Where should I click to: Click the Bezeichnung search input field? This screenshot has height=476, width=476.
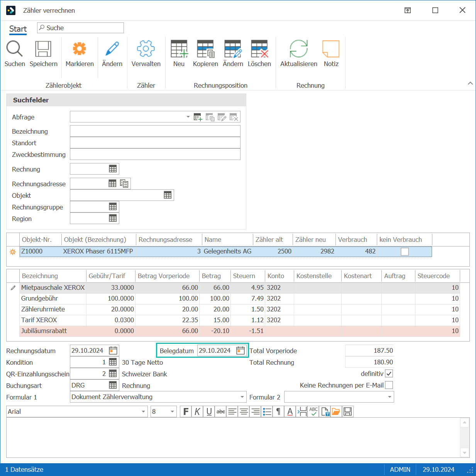coord(155,131)
